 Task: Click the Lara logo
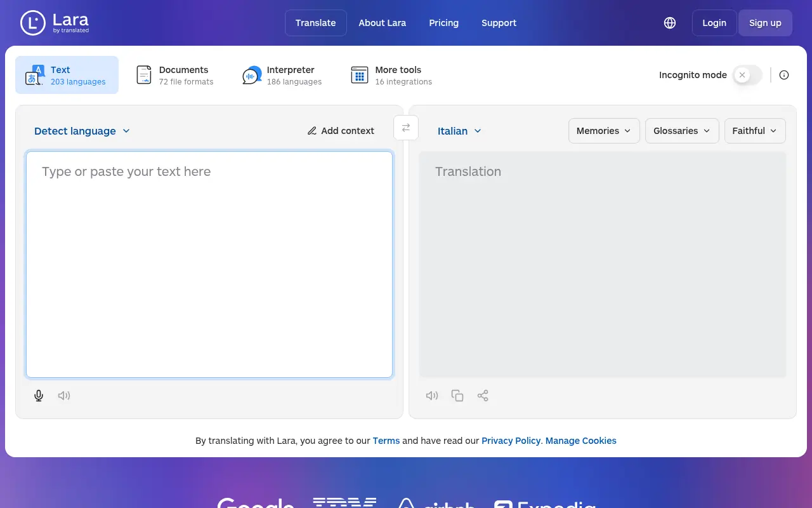coord(55,23)
